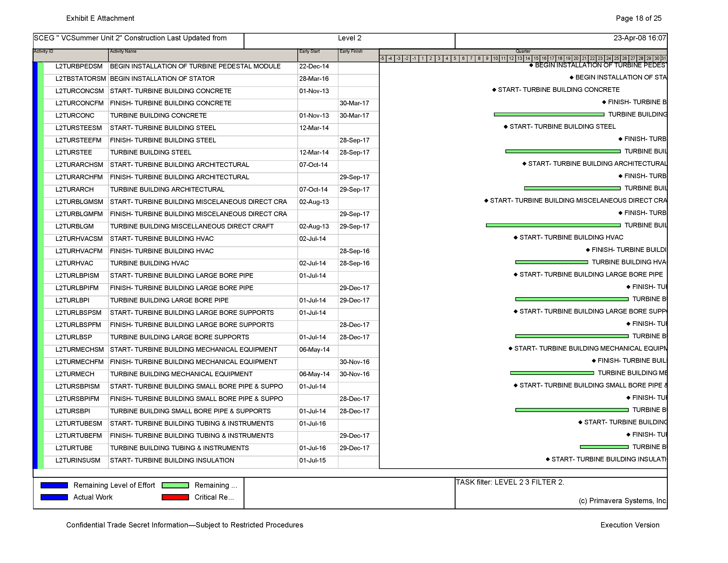Click the Turbine Building Steel Gantt bar
Screen dimensions: 728x563
[563, 151]
